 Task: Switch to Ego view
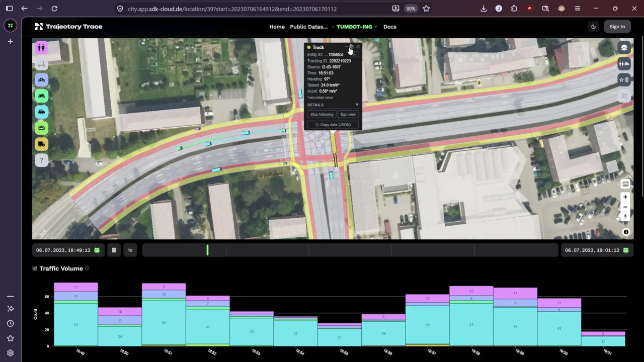[x=348, y=115]
